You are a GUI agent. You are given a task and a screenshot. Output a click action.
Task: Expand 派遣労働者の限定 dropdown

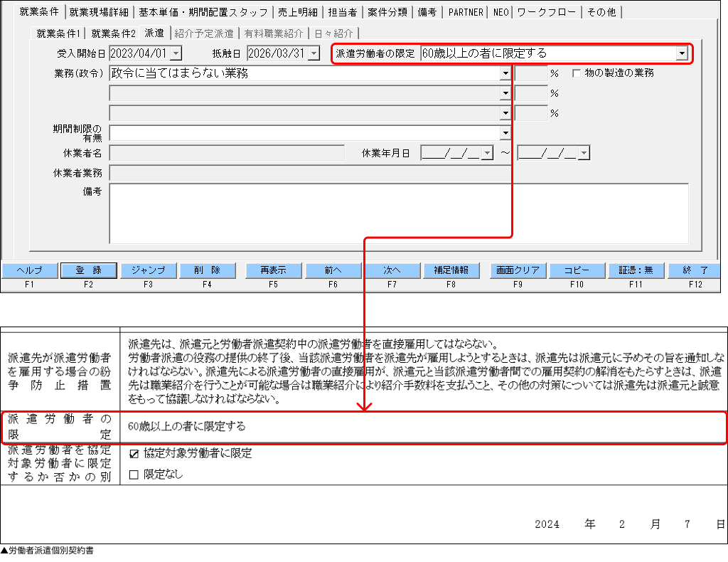[x=682, y=53]
